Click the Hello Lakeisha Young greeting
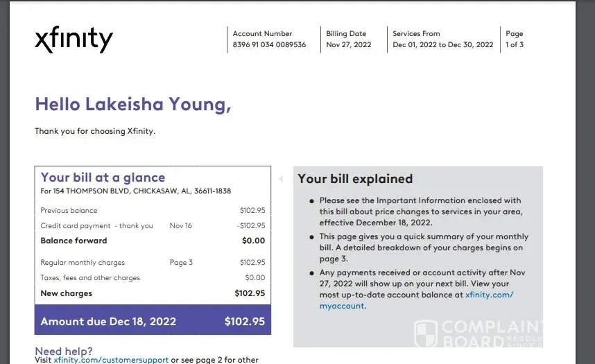 coord(132,104)
